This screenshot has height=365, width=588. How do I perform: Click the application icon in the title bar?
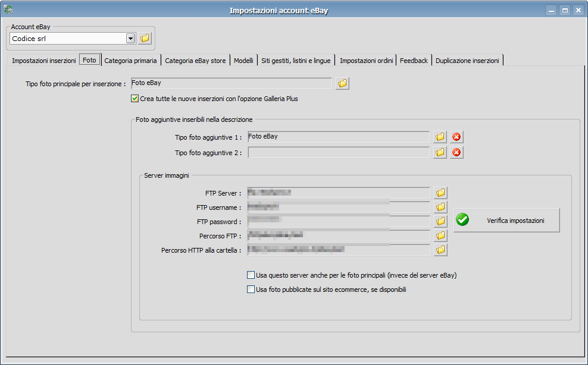point(8,10)
